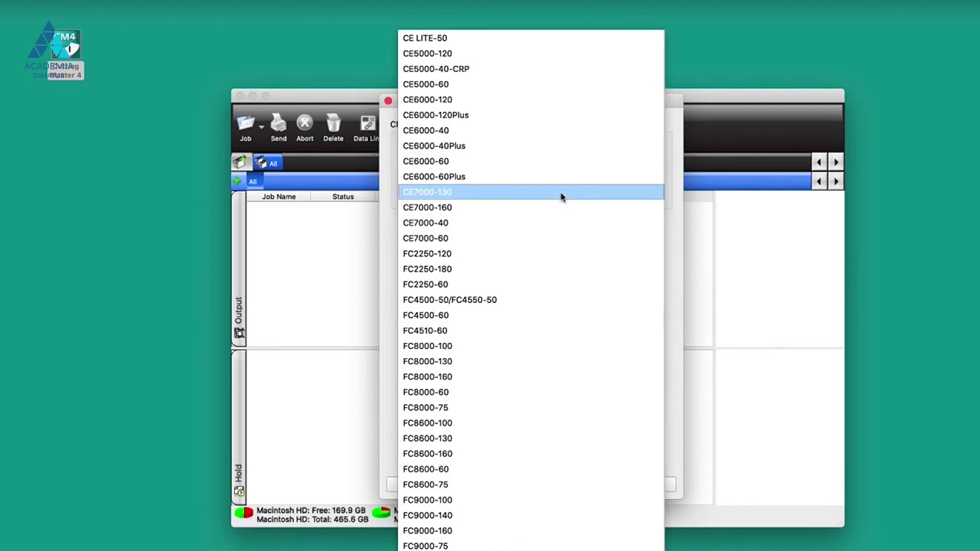Pick FC8000-75 in the model list
Screen dimensions: 980x551
531,407
